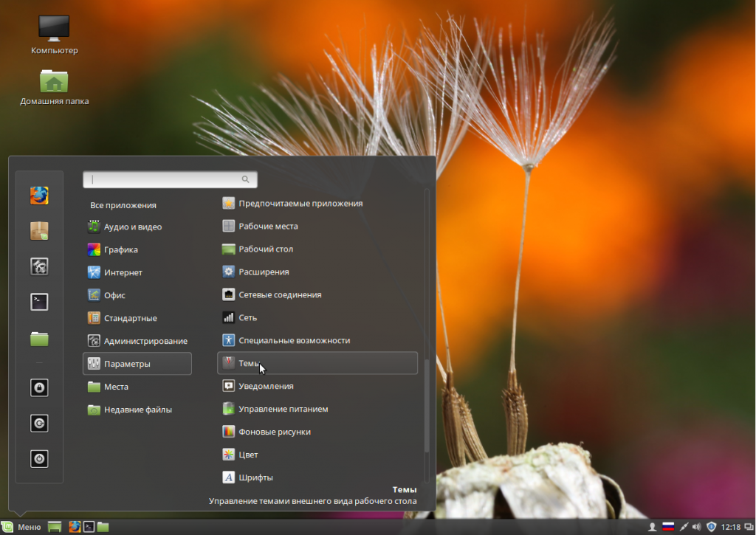
Task: Launch Firefox from the favorites sidebar
Action: coord(39,196)
